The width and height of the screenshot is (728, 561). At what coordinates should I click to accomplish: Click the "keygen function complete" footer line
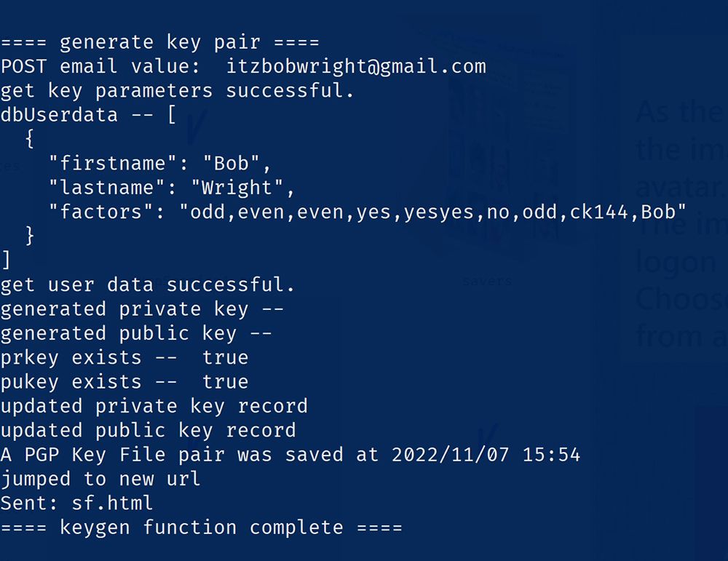click(x=201, y=527)
